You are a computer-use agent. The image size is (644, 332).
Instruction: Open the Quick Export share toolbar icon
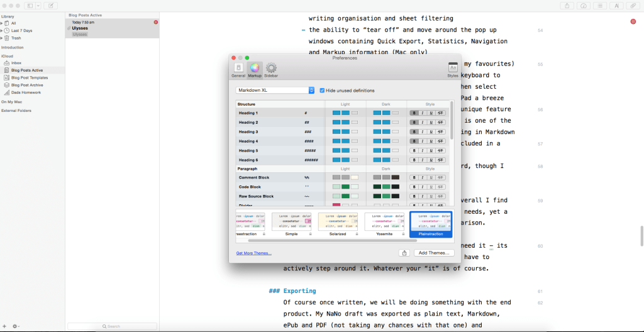(567, 6)
